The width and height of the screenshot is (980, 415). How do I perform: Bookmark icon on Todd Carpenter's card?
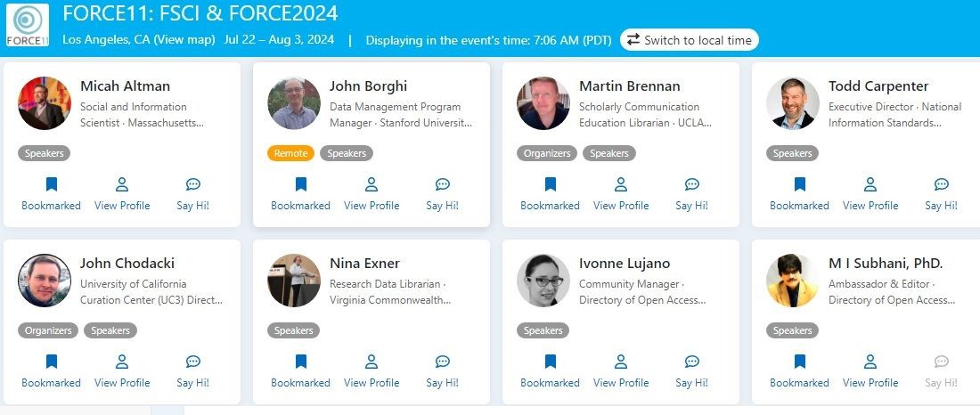click(799, 185)
